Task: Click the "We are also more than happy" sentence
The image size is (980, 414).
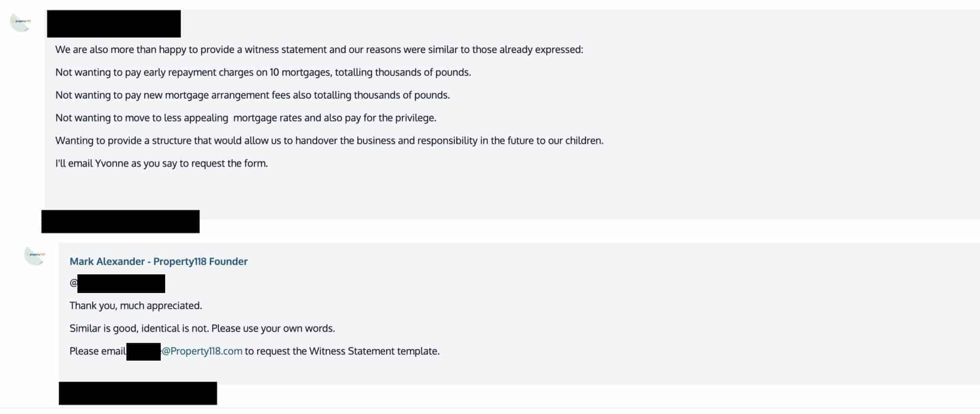Action: 319,49
